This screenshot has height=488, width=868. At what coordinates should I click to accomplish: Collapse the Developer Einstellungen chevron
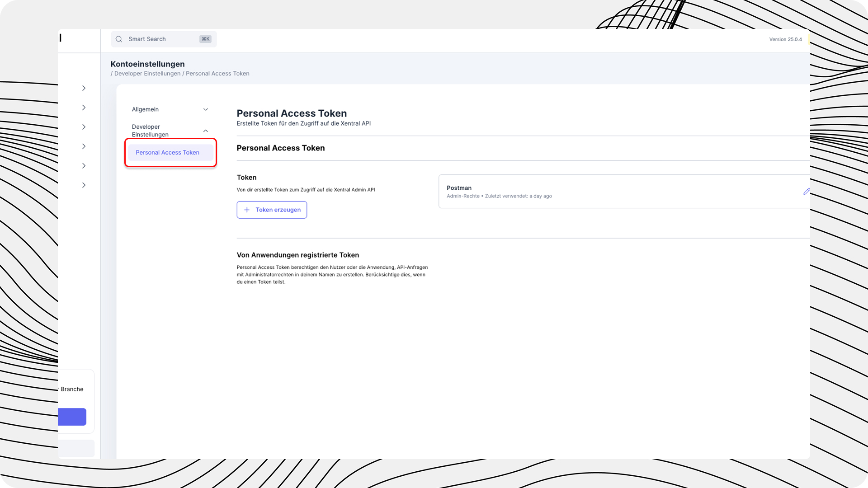(x=206, y=131)
